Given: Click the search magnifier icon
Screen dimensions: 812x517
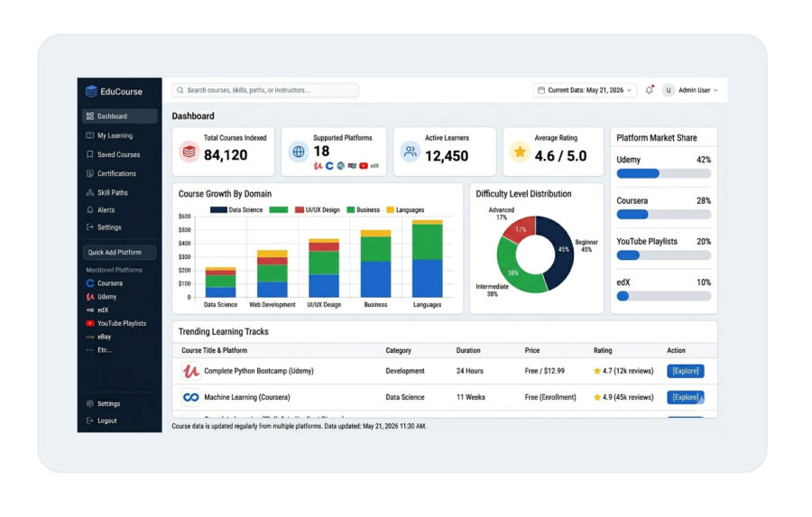Looking at the screenshot, I should [180, 90].
